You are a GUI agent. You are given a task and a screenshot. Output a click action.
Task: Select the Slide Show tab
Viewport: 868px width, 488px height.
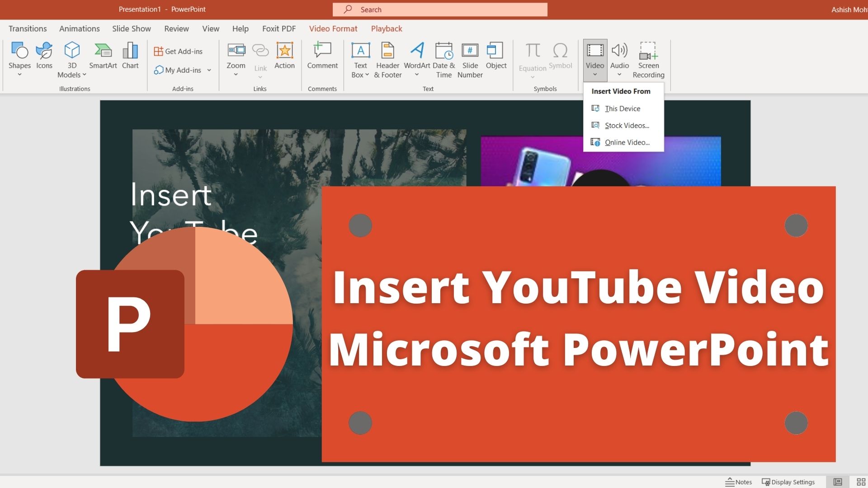pos(131,28)
